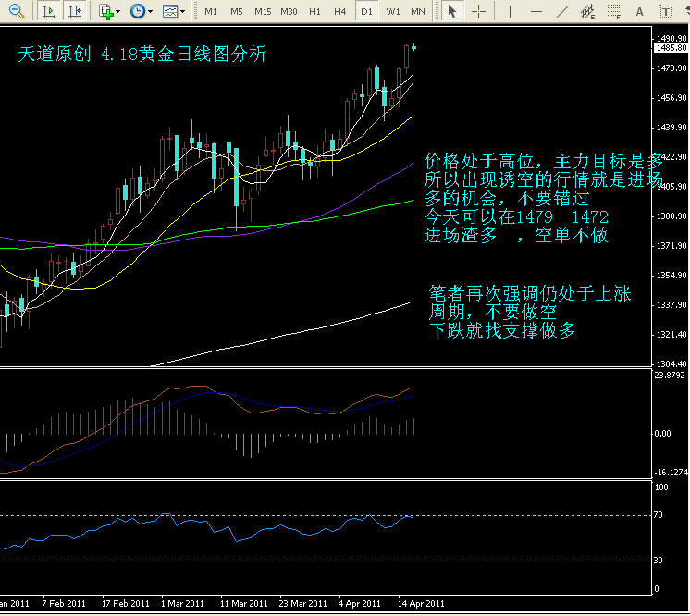Pick the horizontal line drawing tool

click(x=536, y=12)
